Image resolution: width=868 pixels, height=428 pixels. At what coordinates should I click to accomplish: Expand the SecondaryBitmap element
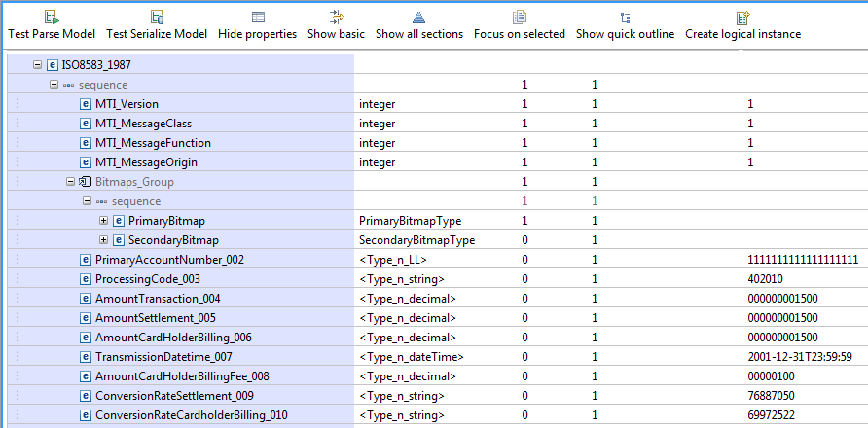click(103, 240)
